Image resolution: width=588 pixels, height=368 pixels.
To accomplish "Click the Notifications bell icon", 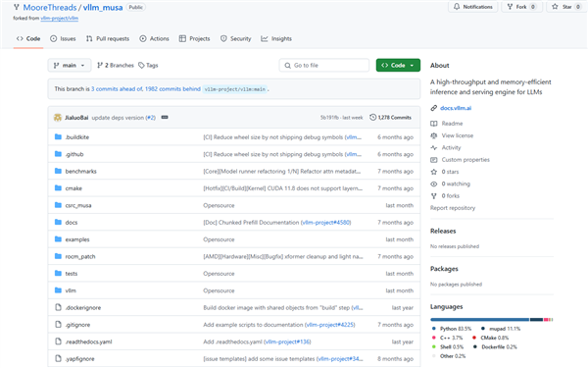I will click(457, 7).
